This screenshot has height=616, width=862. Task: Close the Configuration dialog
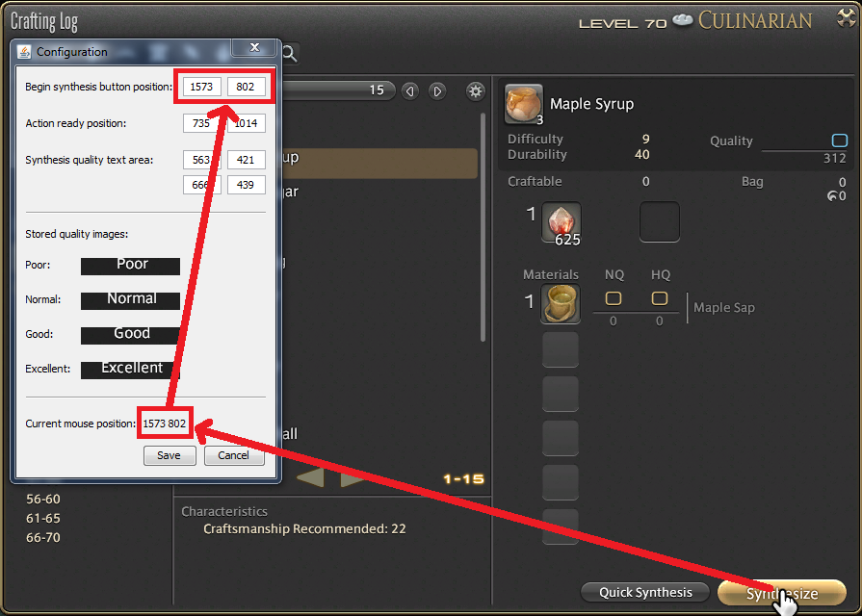click(x=254, y=47)
